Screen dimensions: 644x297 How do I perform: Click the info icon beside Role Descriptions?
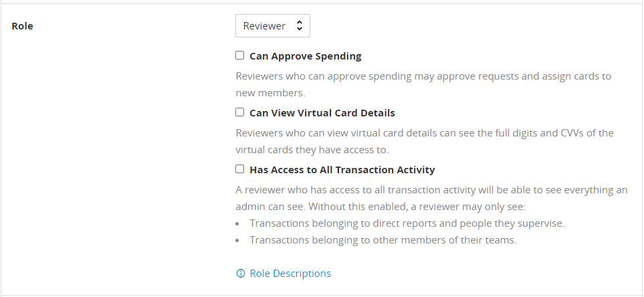click(x=241, y=274)
